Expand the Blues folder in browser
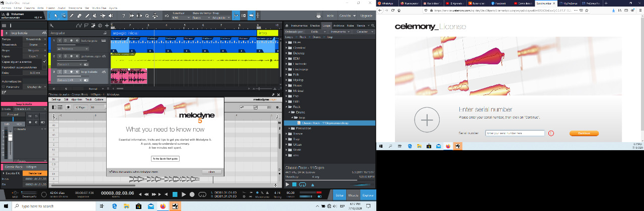 [287, 42]
